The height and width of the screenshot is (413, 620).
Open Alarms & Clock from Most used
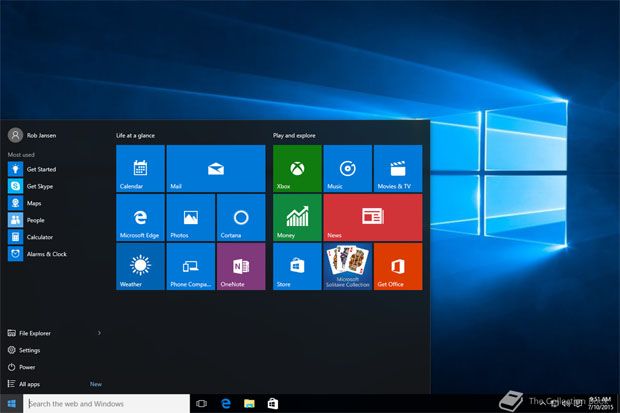point(55,254)
